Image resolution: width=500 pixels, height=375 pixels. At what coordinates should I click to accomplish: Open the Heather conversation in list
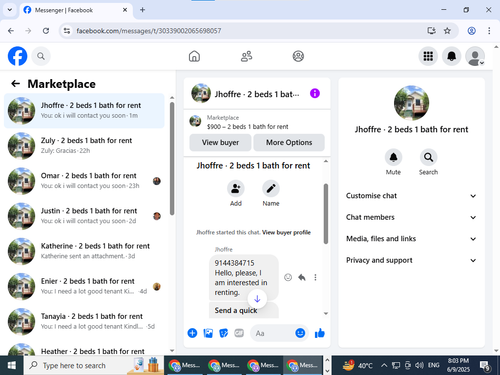[84, 349]
